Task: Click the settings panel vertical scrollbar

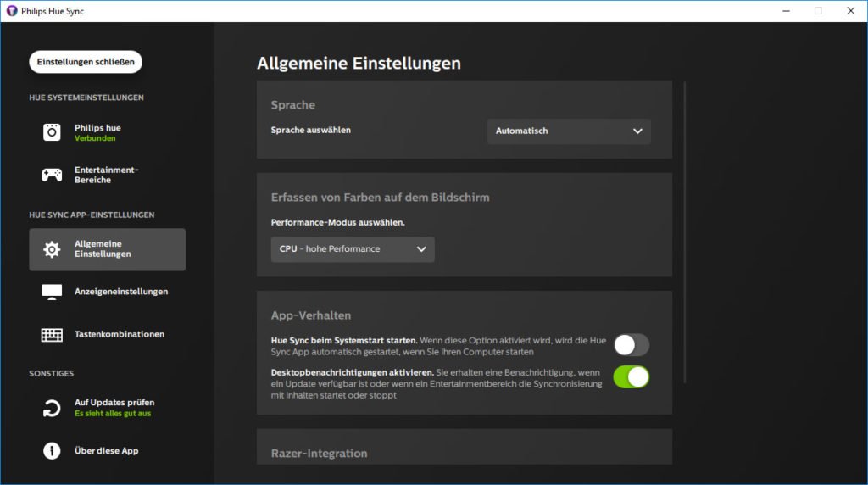Action: pos(684,232)
